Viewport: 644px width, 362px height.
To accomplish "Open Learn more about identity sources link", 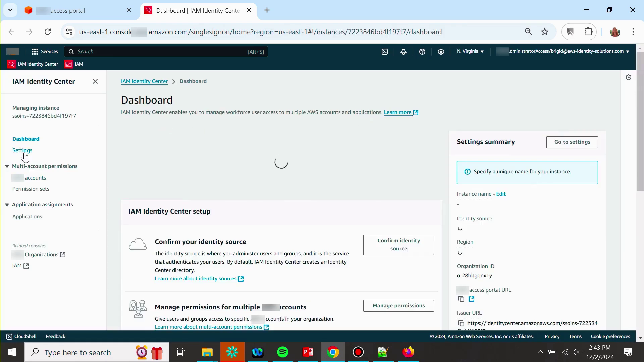I will click(x=199, y=279).
